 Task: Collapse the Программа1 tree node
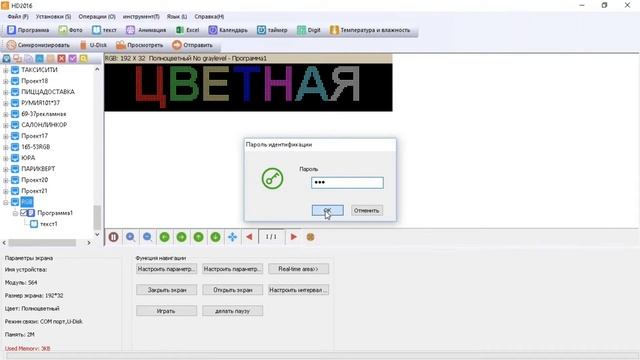coord(15,213)
